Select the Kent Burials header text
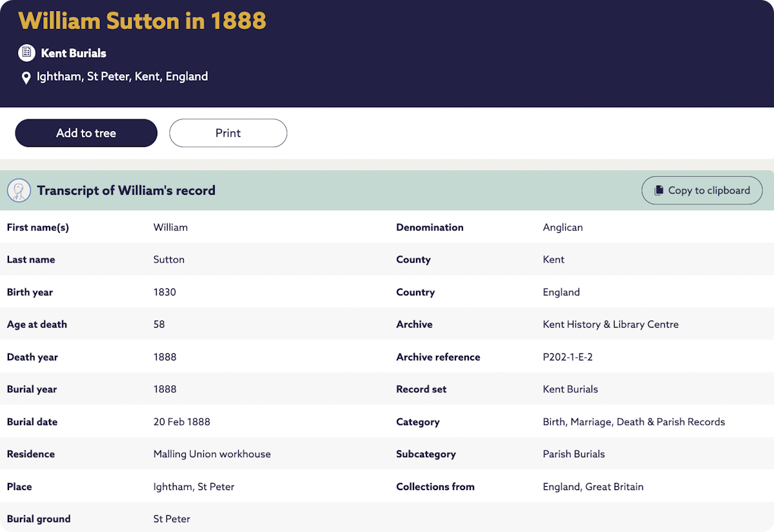The height and width of the screenshot is (532, 774). pyautogui.click(x=74, y=53)
